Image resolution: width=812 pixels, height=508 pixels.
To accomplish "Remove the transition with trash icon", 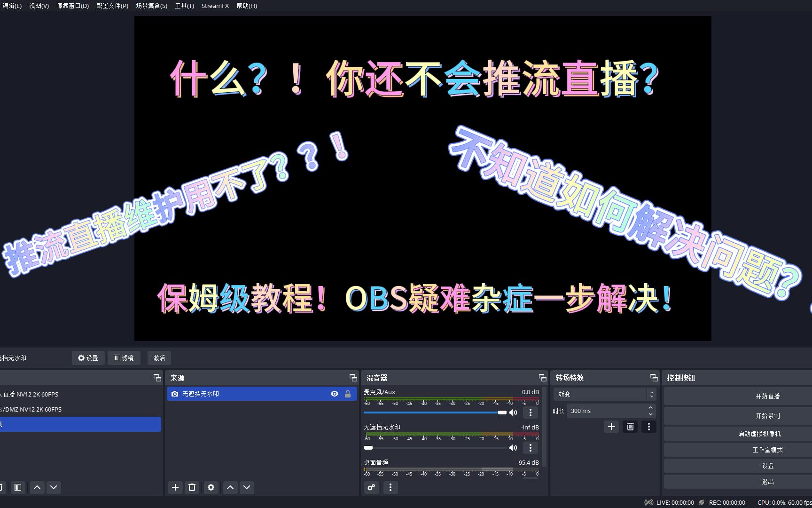I will click(x=630, y=427).
